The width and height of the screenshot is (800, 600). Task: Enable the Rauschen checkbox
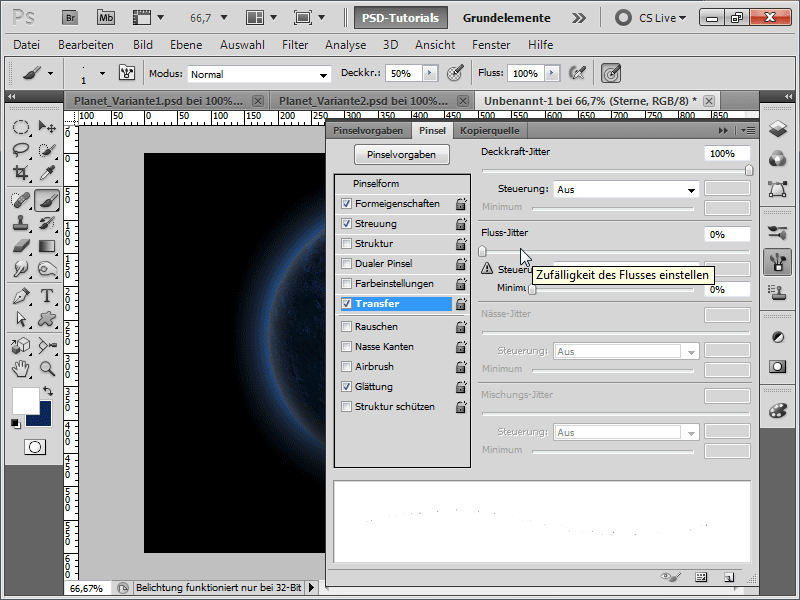pos(346,327)
